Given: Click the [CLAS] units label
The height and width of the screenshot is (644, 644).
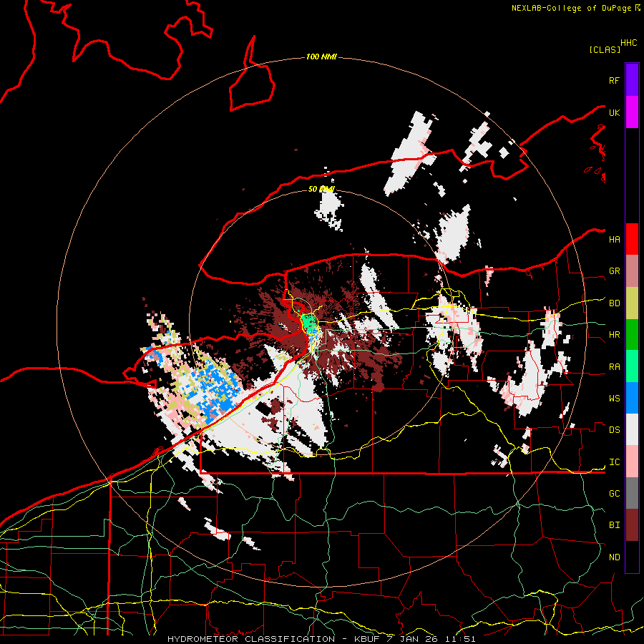Looking at the screenshot, I should pos(605,50).
